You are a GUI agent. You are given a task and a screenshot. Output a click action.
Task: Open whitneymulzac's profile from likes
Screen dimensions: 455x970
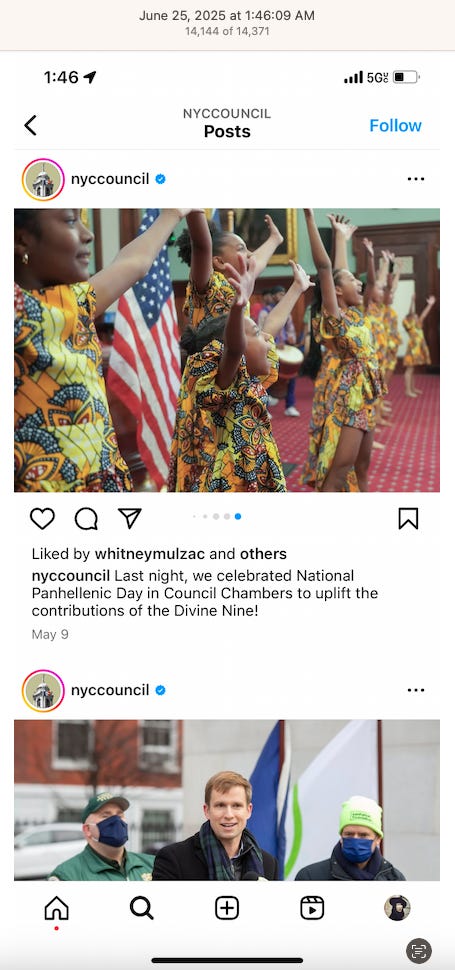(x=165, y=554)
